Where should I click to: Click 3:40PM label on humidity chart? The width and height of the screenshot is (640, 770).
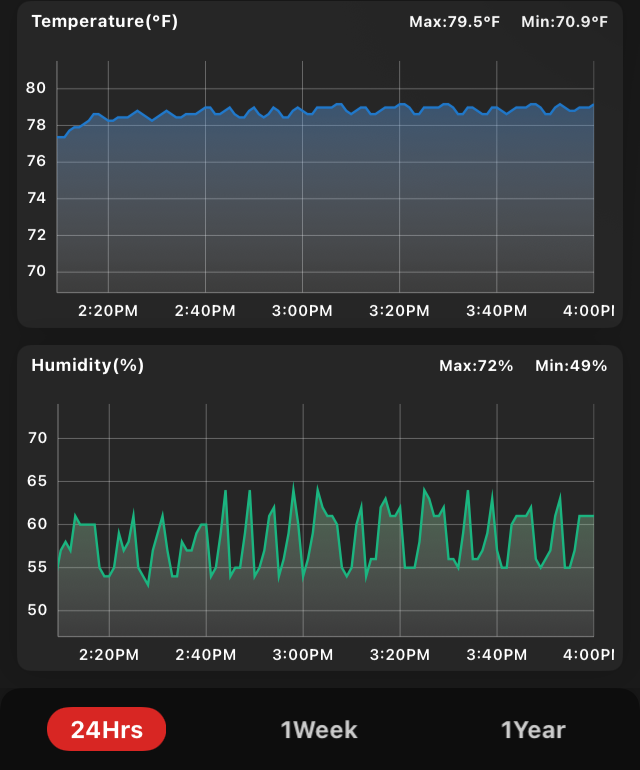(497, 655)
